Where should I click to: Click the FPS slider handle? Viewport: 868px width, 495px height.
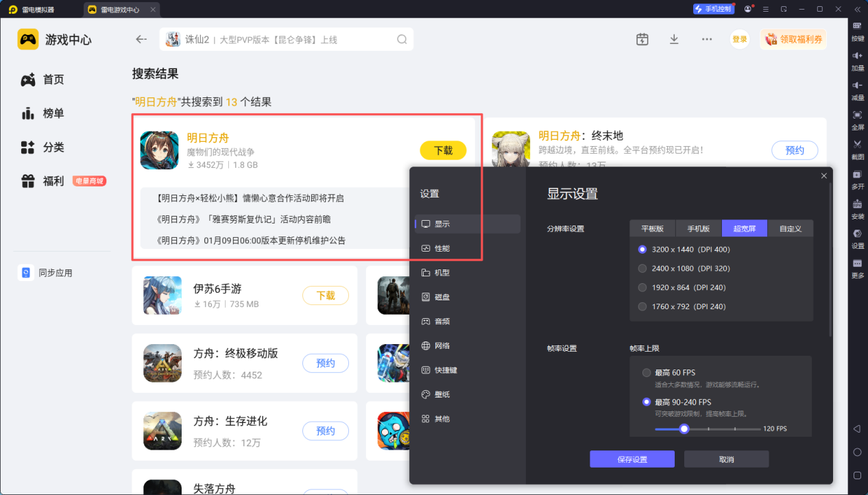click(x=684, y=429)
